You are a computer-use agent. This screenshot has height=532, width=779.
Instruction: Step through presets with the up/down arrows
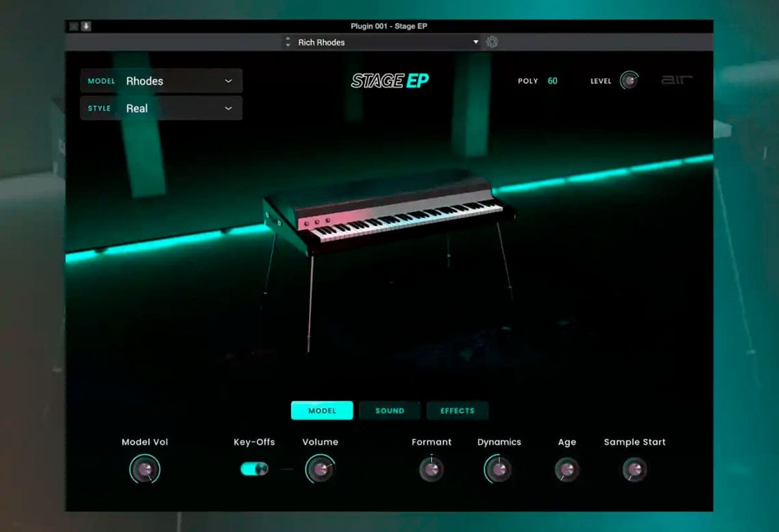coord(288,42)
